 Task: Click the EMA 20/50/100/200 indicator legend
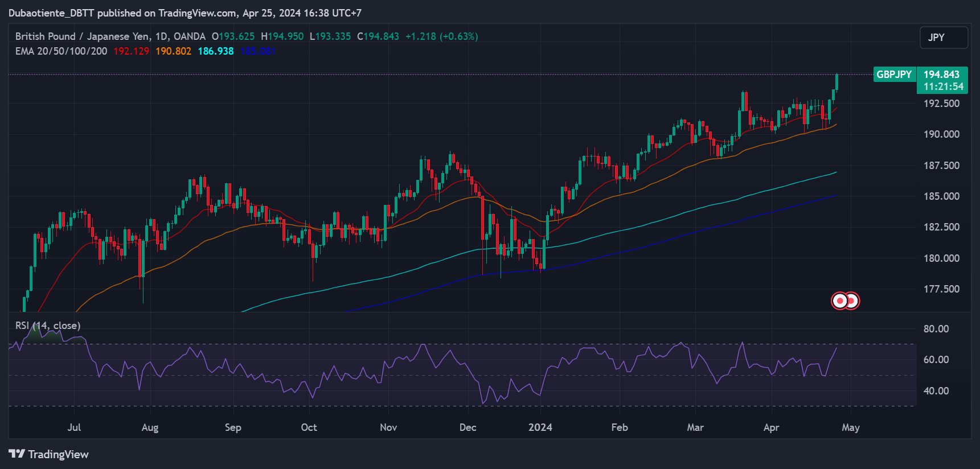tap(61, 51)
